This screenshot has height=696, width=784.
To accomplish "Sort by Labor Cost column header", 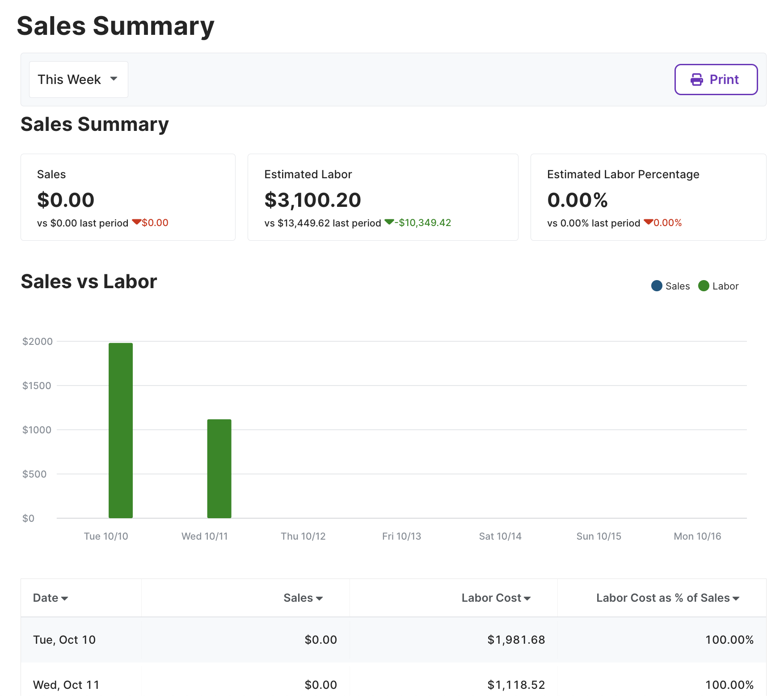I will pos(496,598).
